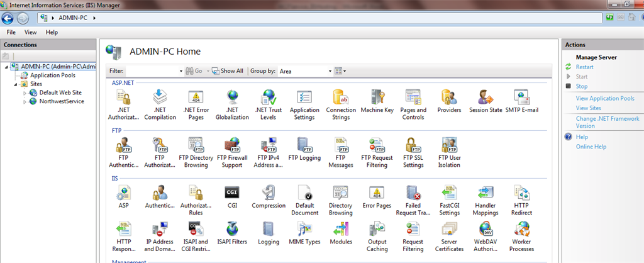
Task: Collapse the ADMIN-PC server node
Action: (6, 67)
